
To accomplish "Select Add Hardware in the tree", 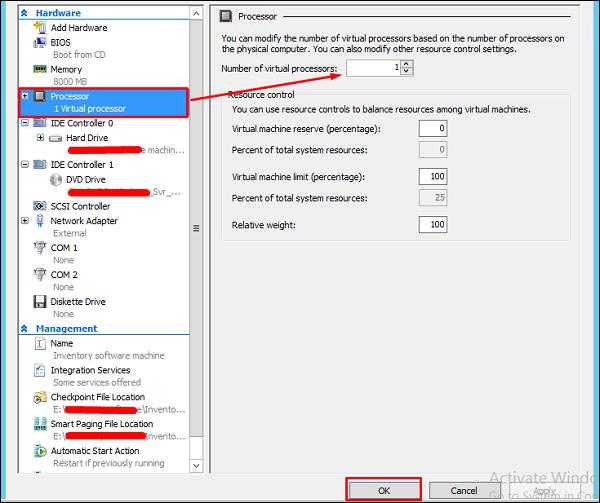I will pos(79,28).
